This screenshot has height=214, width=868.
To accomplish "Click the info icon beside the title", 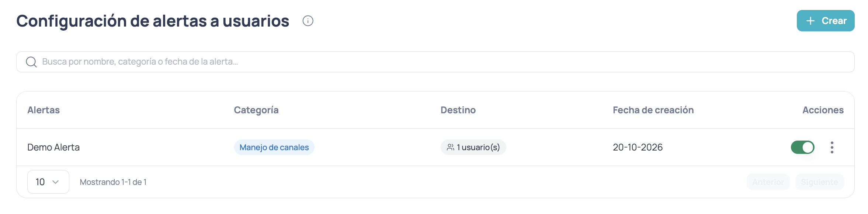I will coord(308,21).
